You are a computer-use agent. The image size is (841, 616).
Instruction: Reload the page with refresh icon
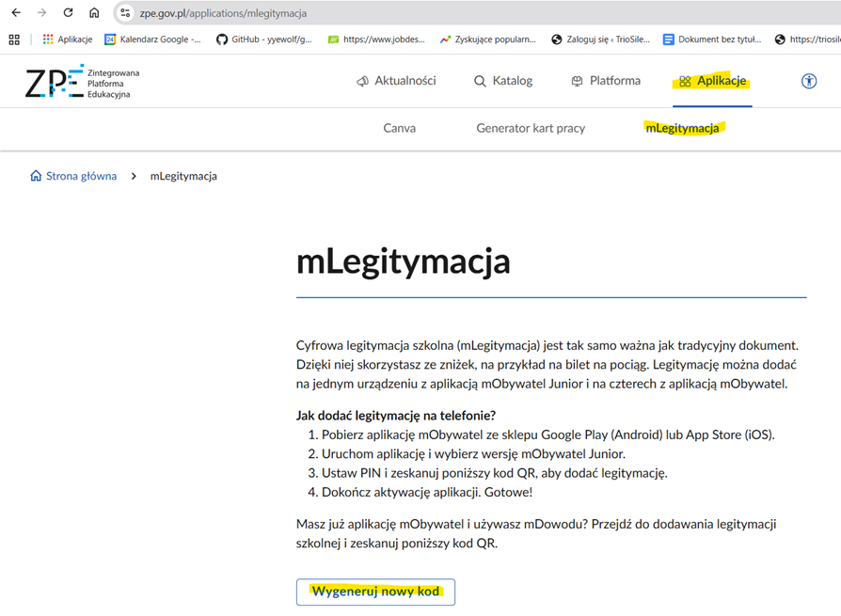tap(68, 13)
